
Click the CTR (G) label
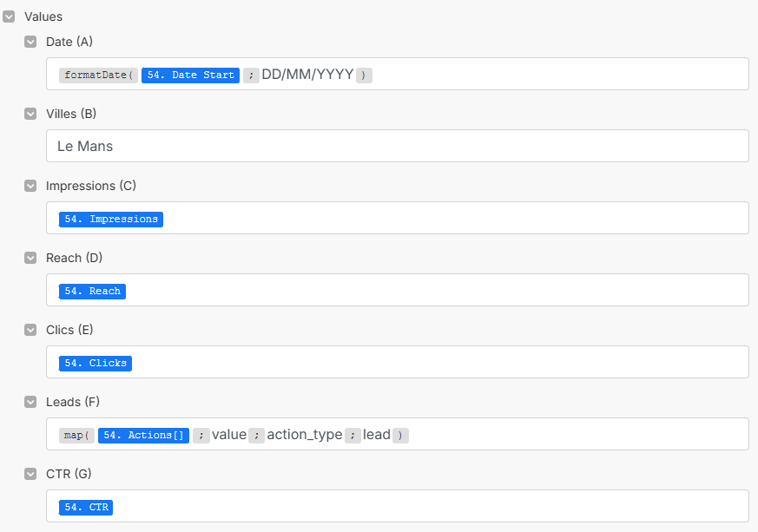69,474
